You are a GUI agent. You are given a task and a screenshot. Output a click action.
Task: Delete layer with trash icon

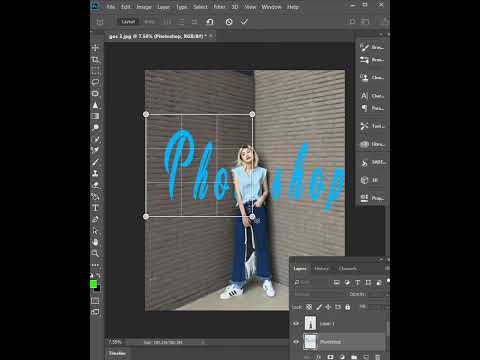click(378, 357)
